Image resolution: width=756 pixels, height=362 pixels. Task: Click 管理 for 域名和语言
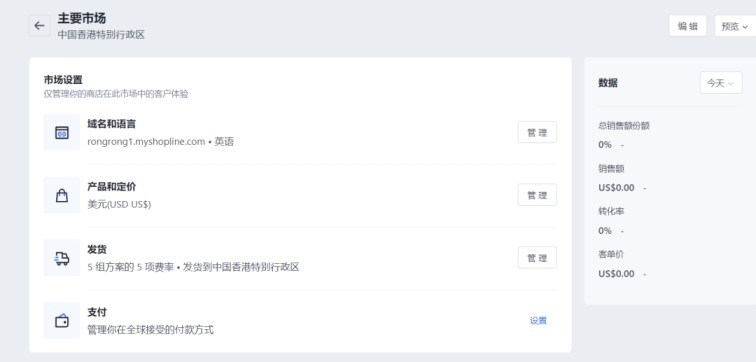point(537,132)
